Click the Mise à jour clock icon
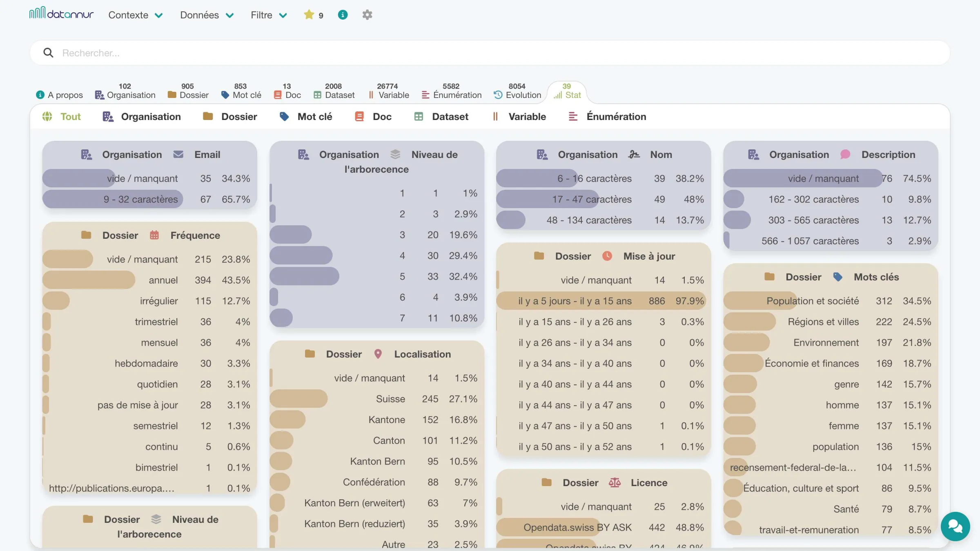Image resolution: width=980 pixels, height=551 pixels. pyautogui.click(x=607, y=256)
